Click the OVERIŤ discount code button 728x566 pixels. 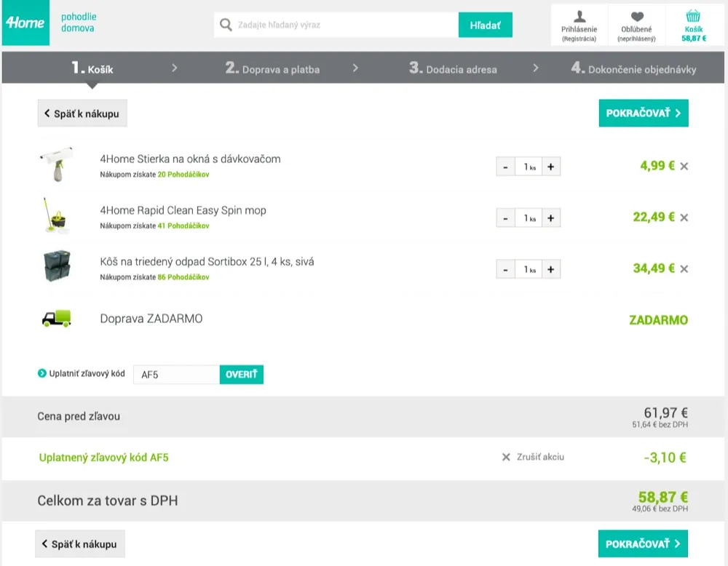click(242, 375)
